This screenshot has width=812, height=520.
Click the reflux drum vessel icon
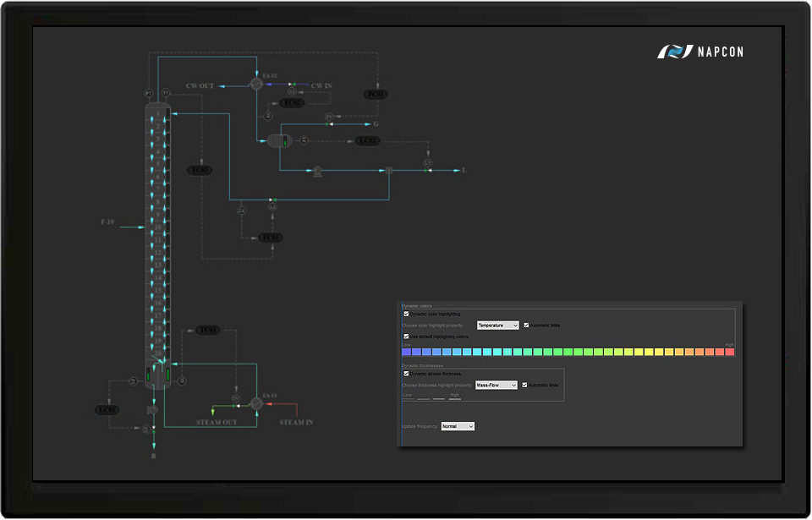point(278,140)
